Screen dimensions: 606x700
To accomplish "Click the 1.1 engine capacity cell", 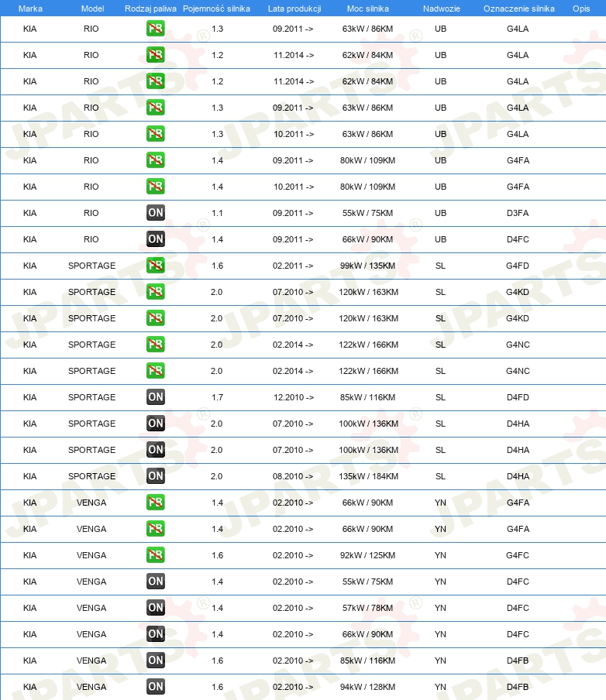I will coord(217,213).
